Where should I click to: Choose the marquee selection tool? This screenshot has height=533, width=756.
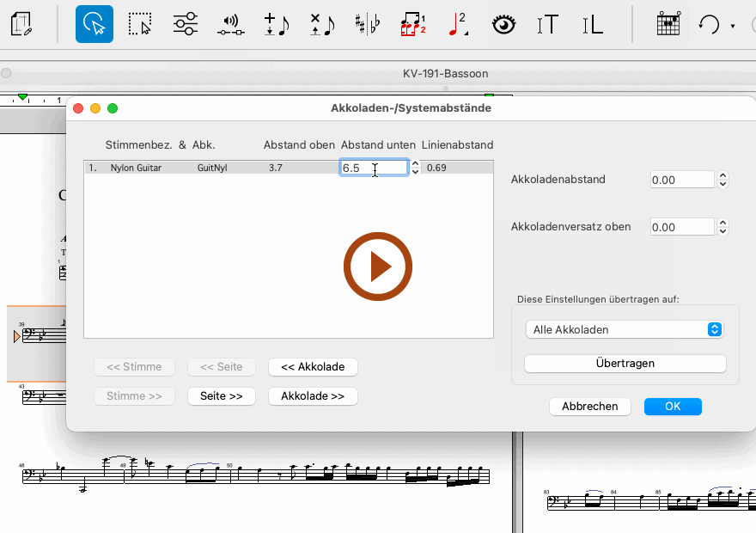[x=139, y=24]
